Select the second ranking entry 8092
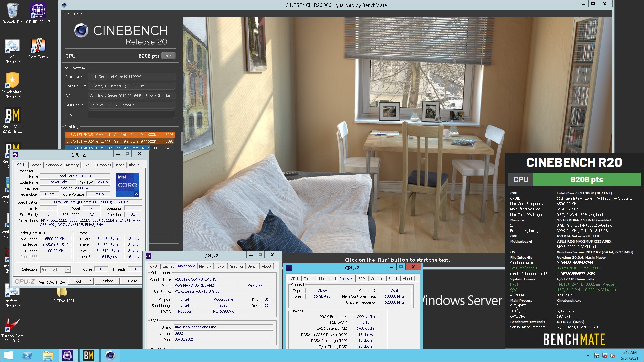The width and height of the screenshot is (644, 362). click(120, 141)
